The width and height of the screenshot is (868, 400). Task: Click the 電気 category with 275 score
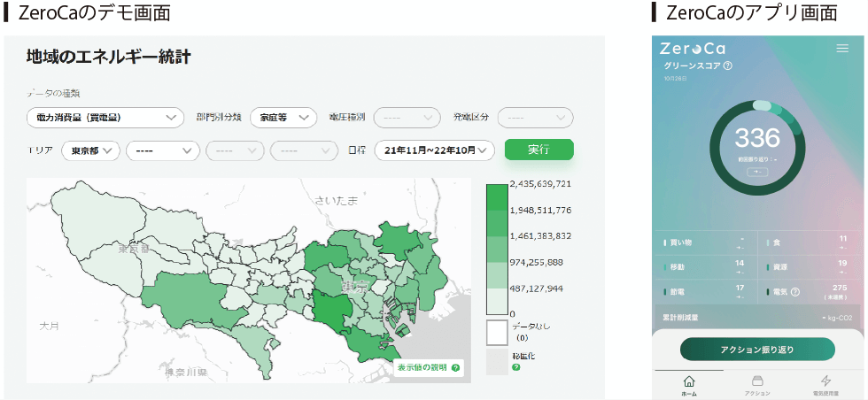pos(808,291)
